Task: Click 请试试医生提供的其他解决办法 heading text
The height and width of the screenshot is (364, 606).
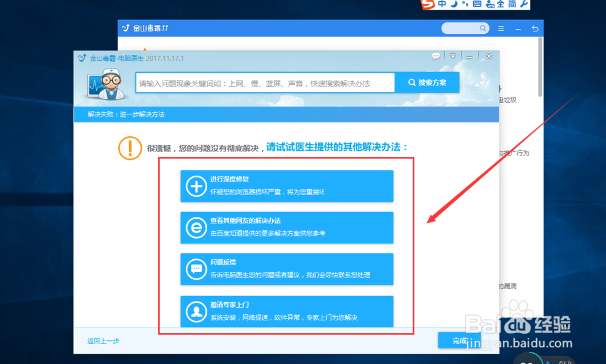Action: tap(336, 147)
